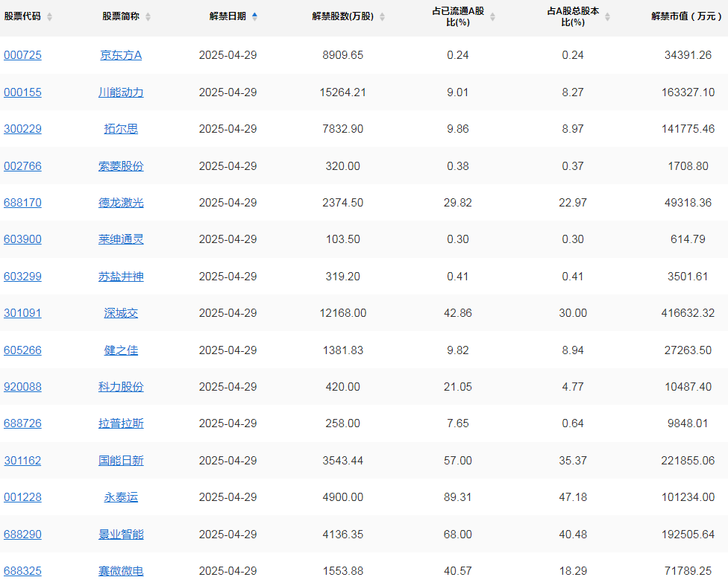This screenshot has width=728, height=580.
Task: Open 京东方A stock name link
Action: [x=121, y=55]
